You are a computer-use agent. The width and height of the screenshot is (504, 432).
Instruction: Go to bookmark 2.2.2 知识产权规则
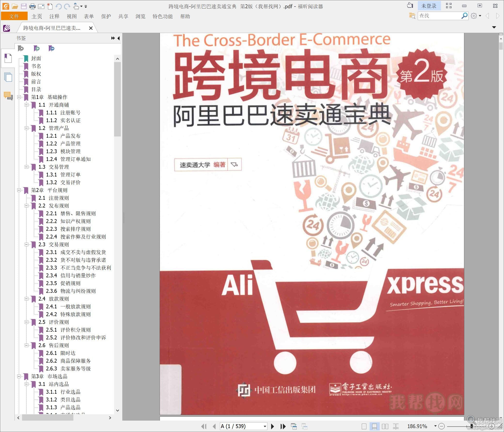click(68, 221)
